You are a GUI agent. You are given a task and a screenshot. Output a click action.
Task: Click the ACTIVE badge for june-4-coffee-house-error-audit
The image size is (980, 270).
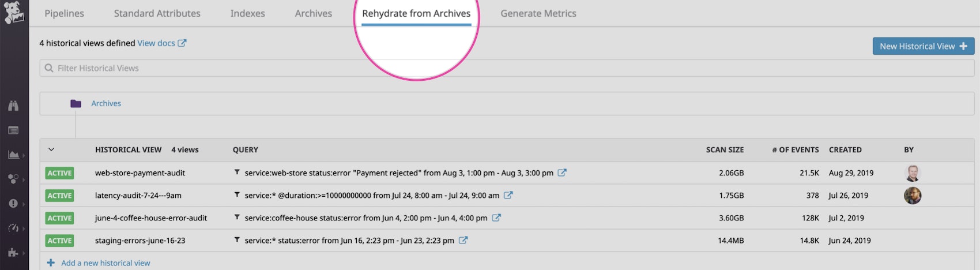(59, 218)
